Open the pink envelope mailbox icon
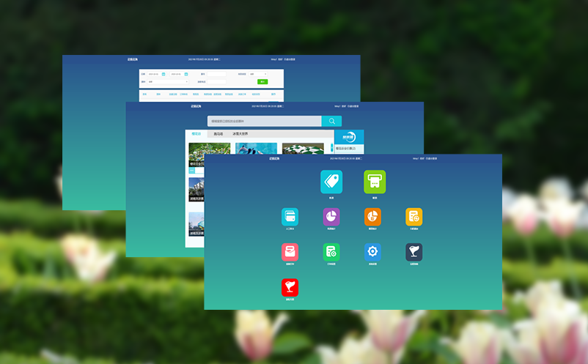 290,252
